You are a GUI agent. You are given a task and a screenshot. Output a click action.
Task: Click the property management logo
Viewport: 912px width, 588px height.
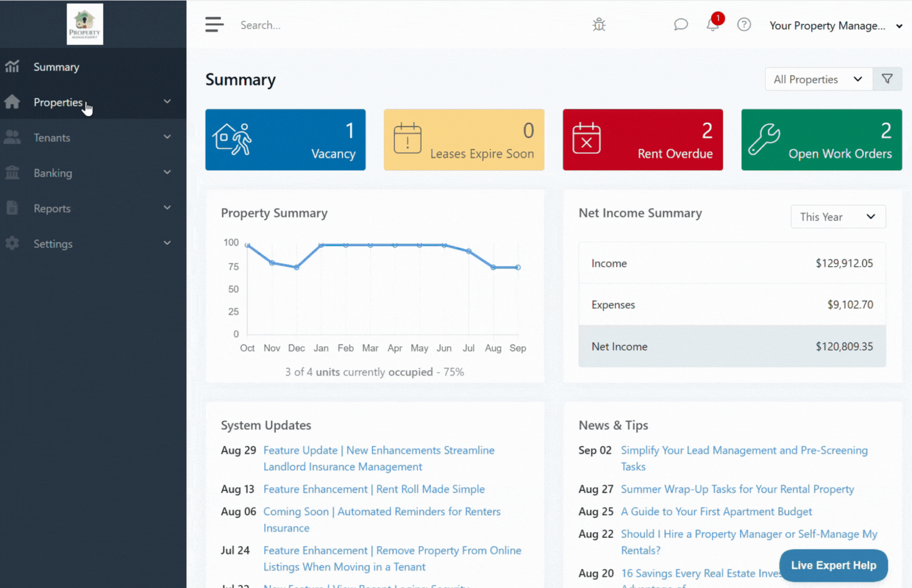[85, 24]
